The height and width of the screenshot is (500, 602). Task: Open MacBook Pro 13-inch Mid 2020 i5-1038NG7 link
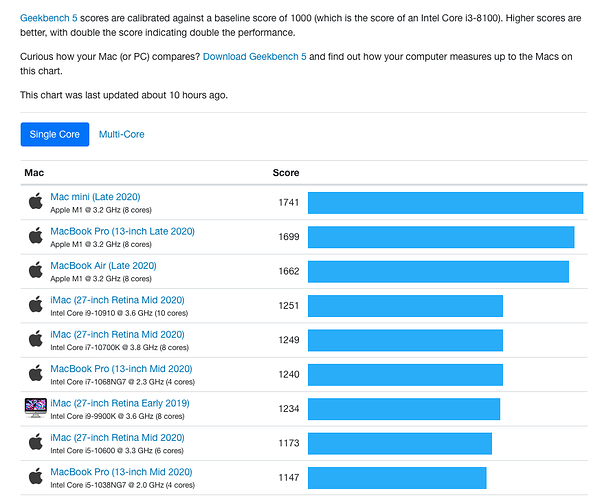coord(121,472)
